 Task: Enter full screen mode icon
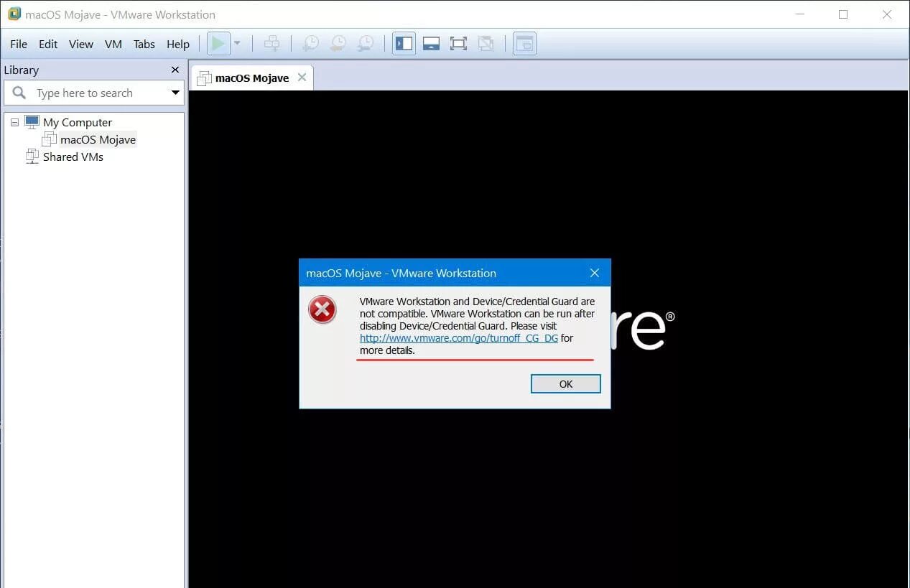click(458, 44)
